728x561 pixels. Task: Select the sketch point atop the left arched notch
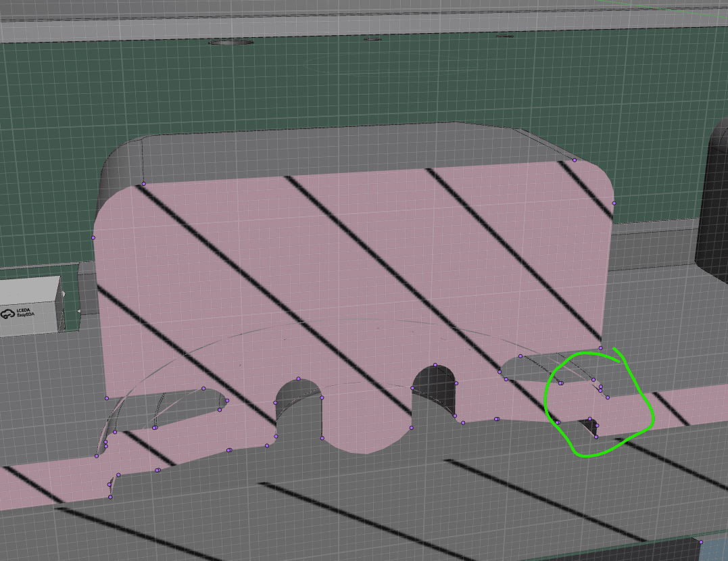(x=298, y=379)
